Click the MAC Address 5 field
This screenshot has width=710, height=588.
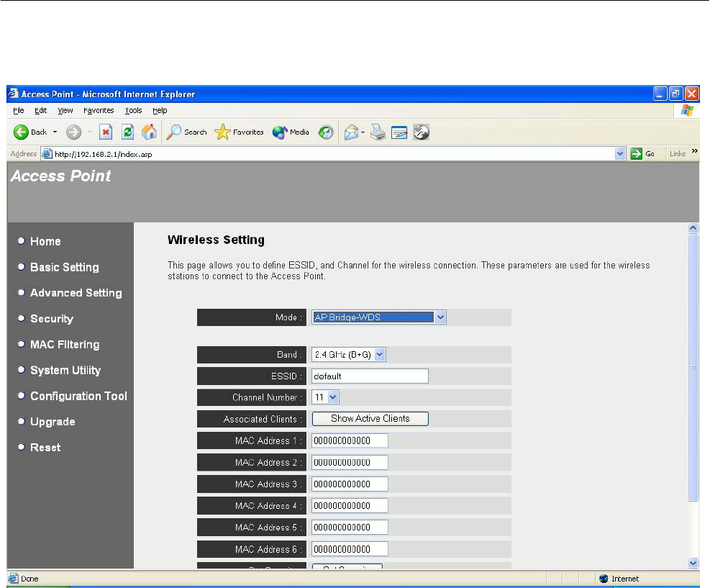350,528
